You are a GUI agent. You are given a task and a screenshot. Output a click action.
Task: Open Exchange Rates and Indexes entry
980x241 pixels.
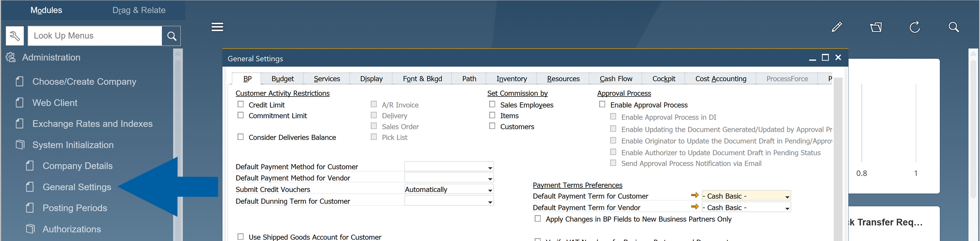pyautogui.click(x=92, y=124)
